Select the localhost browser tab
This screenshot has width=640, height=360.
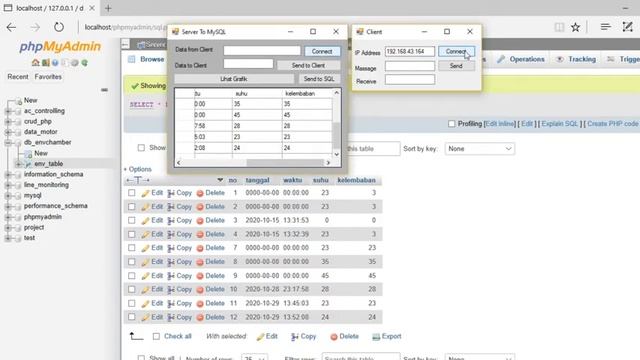click(49, 8)
